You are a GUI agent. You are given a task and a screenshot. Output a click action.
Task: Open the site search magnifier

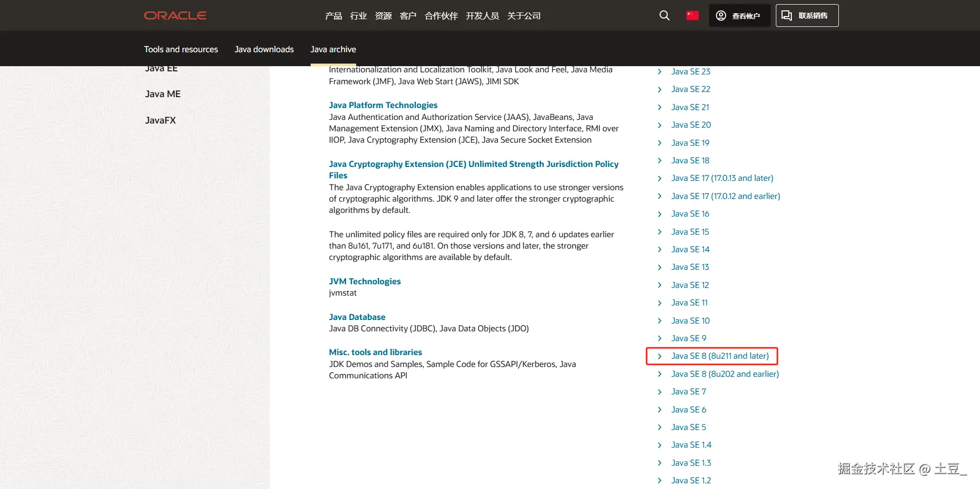point(664,16)
